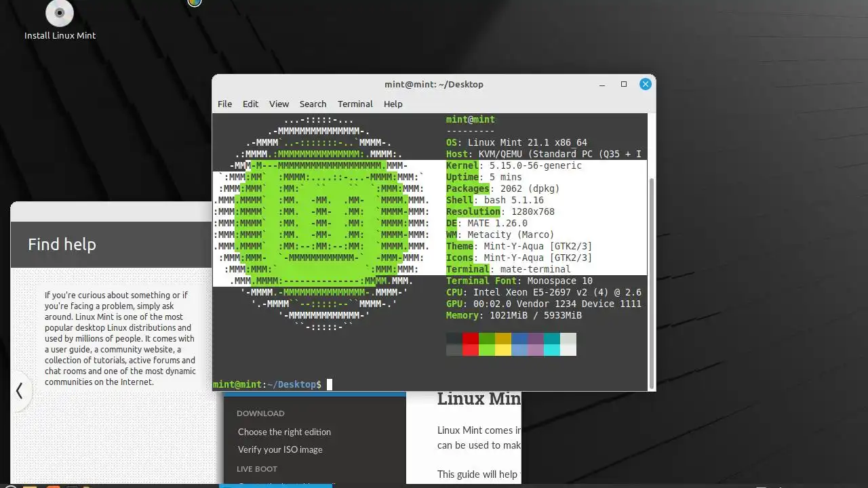Click the 'Memory: 1021MiB / 5933MiB' line
868x488 pixels.
pyautogui.click(x=514, y=315)
